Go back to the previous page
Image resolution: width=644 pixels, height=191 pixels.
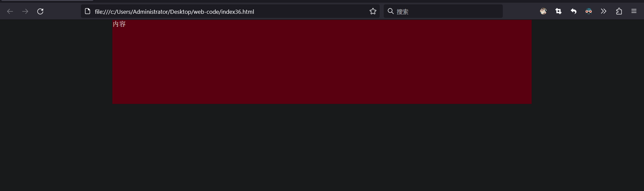tap(10, 11)
